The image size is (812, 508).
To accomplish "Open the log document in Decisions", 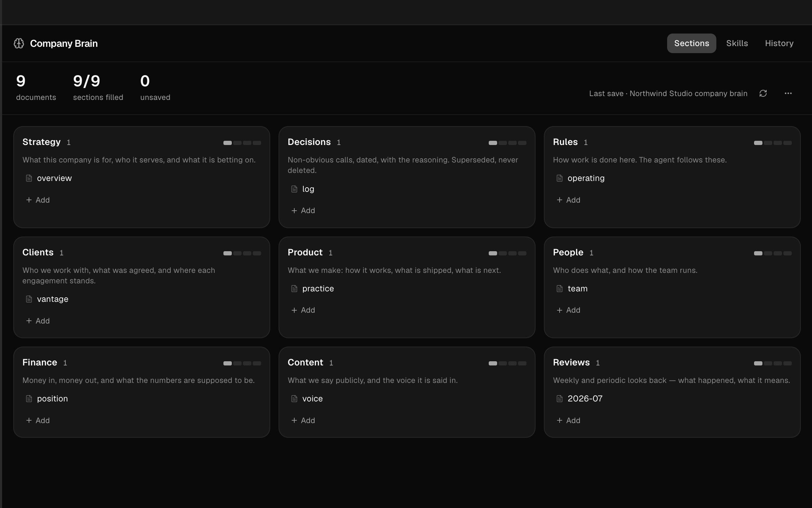I will tap(308, 189).
